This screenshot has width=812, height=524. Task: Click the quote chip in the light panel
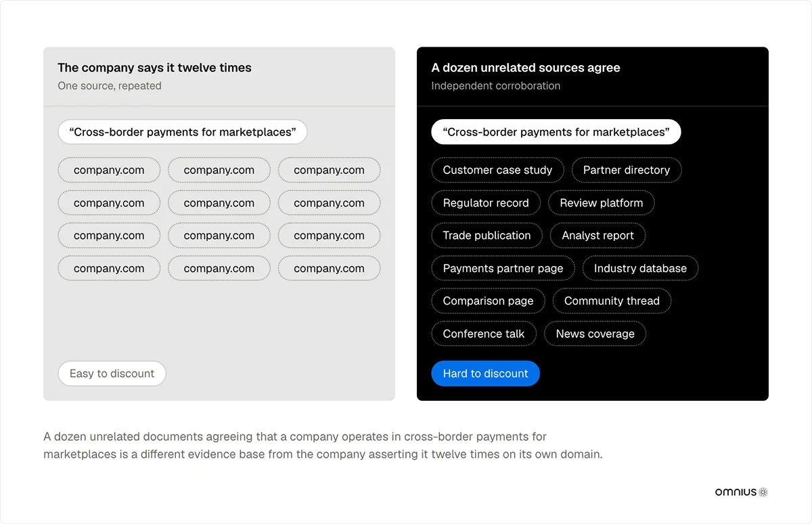183,132
